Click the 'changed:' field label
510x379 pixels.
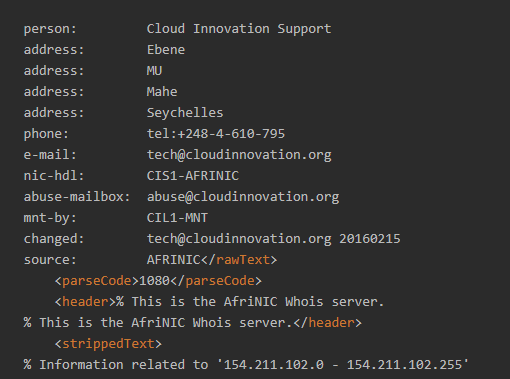54,239
